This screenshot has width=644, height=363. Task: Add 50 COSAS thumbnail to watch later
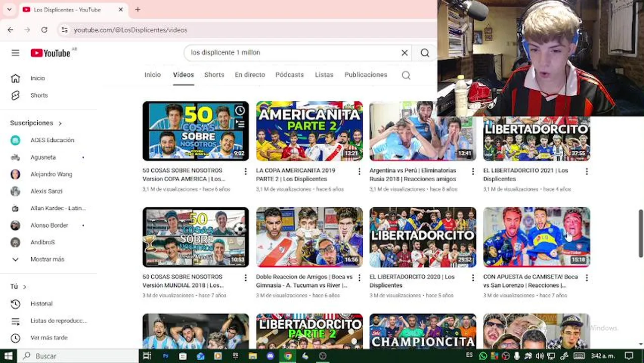click(240, 110)
